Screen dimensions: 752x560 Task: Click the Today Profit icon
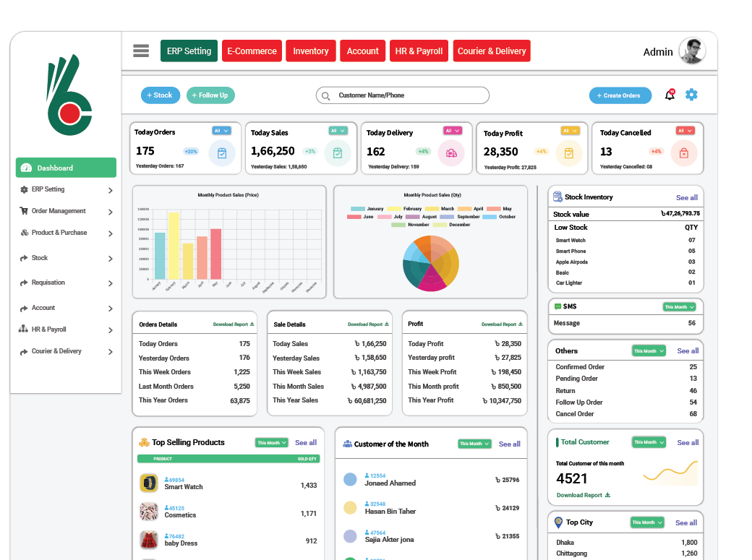(568, 153)
